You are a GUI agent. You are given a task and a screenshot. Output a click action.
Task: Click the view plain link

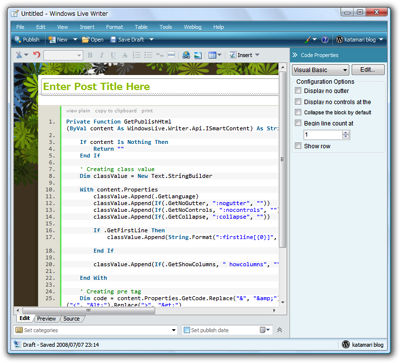coord(78,111)
